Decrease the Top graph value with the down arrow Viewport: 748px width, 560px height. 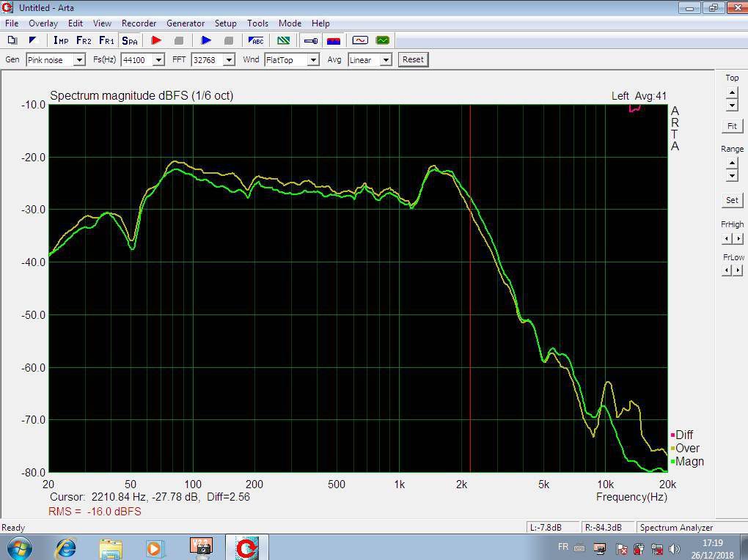733,105
